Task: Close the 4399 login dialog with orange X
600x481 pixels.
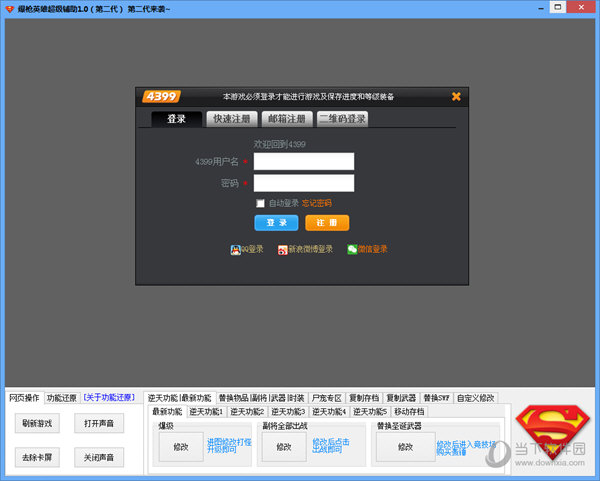Action: click(x=456, y=96)
